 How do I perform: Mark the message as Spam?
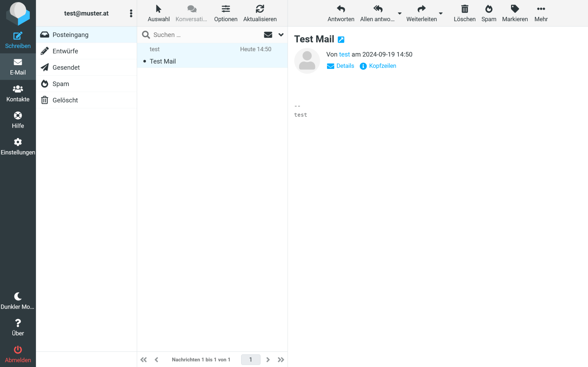[x=489, y=9]
